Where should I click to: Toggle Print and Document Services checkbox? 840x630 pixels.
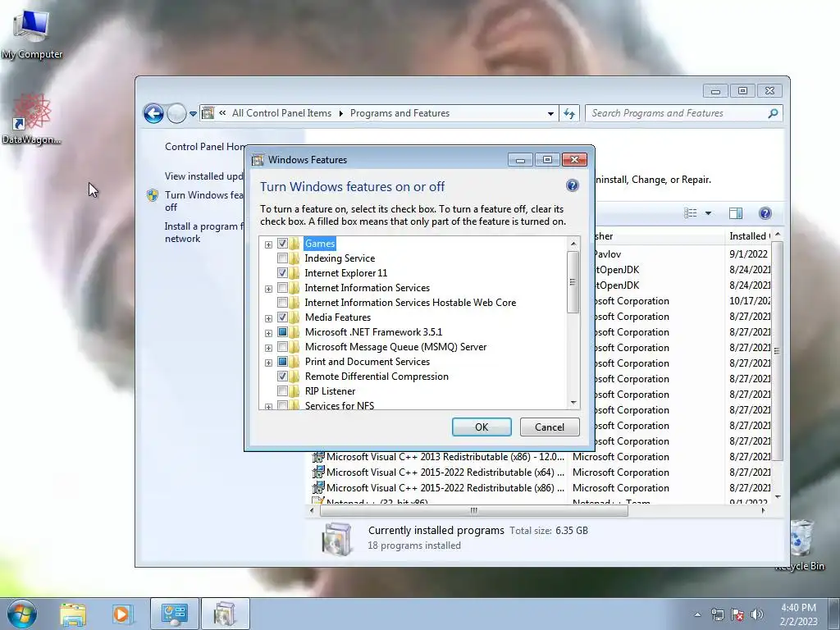(x=282, y=362)
